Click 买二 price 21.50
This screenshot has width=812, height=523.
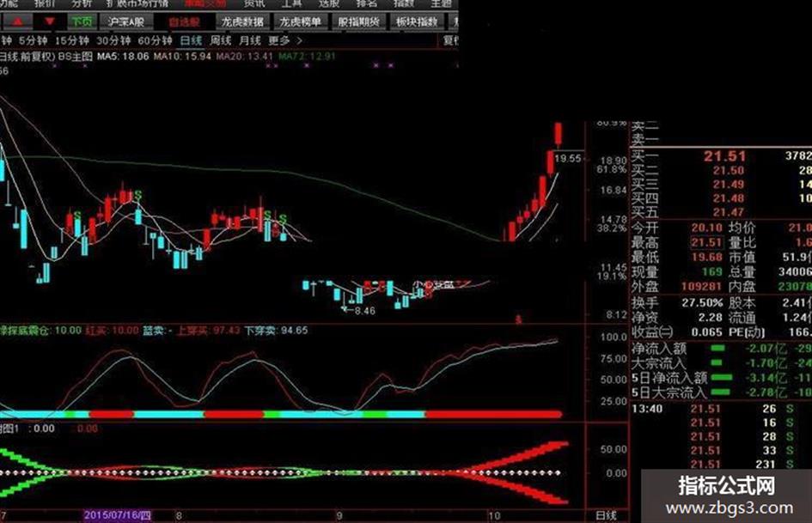[x=728, y=170]
